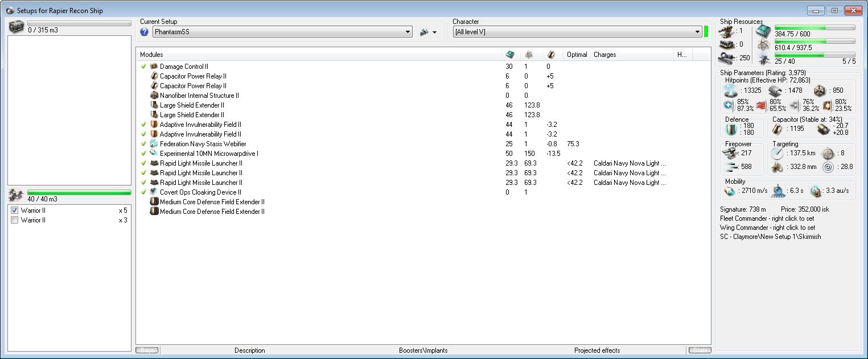
Task: Click the turret hardpoints icon in Ship Resources
Action: pos(726,31)
